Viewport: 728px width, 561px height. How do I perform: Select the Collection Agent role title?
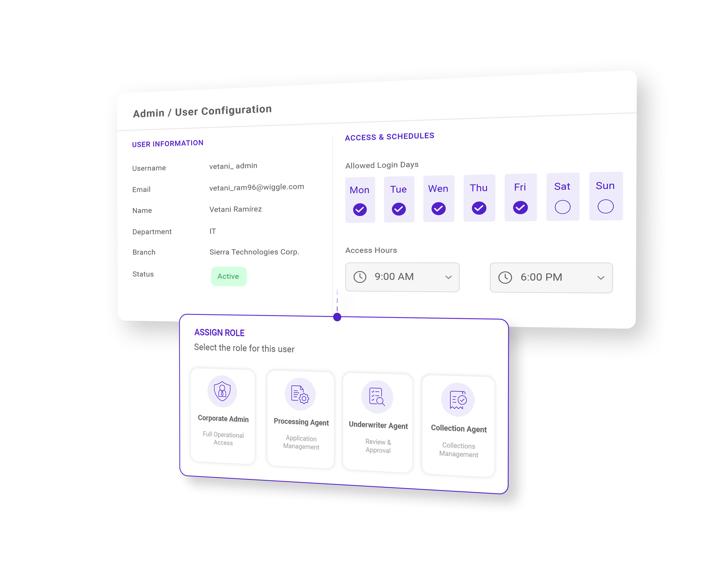click(459, 429)
